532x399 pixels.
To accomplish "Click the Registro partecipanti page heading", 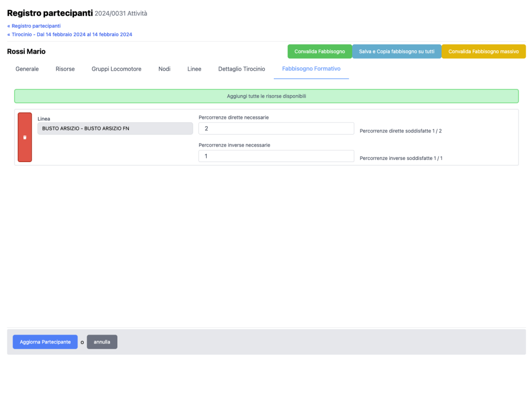I will point(50,13).
